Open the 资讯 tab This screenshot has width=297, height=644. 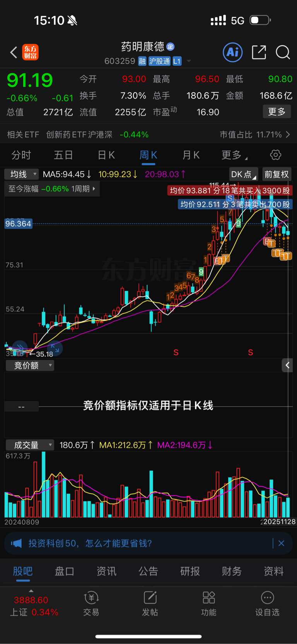point(106,571)
